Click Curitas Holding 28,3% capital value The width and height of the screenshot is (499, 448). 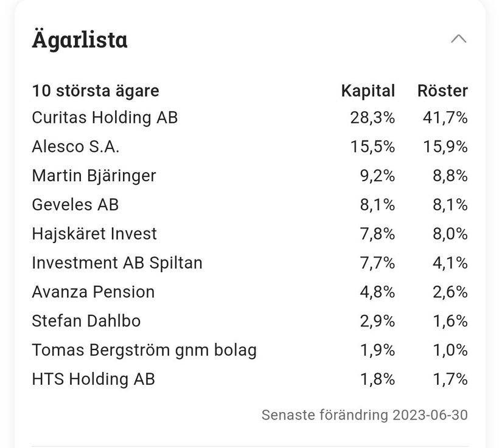(372, 117)
